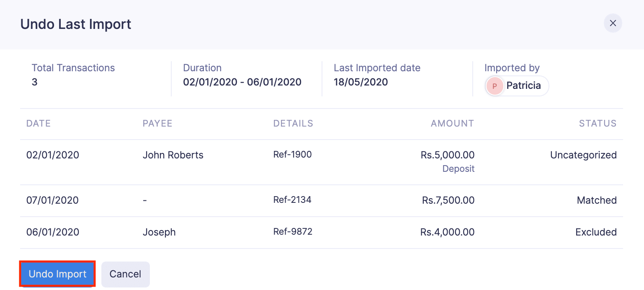Close the Undo Last Import dialog
Image resolution: width=644 pixels, height=290 pixels.
point(613,23)
